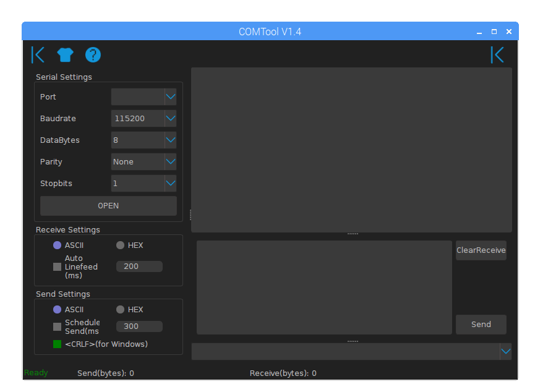Click inside the receive display area
535x392 pixels.
tap(351, 150)
